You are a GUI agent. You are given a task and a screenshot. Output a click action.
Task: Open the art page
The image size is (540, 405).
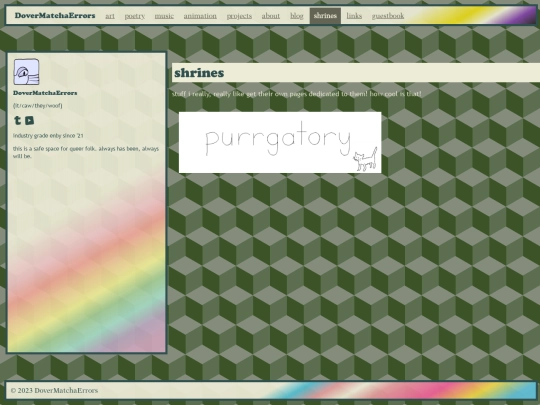coord(110,16)
